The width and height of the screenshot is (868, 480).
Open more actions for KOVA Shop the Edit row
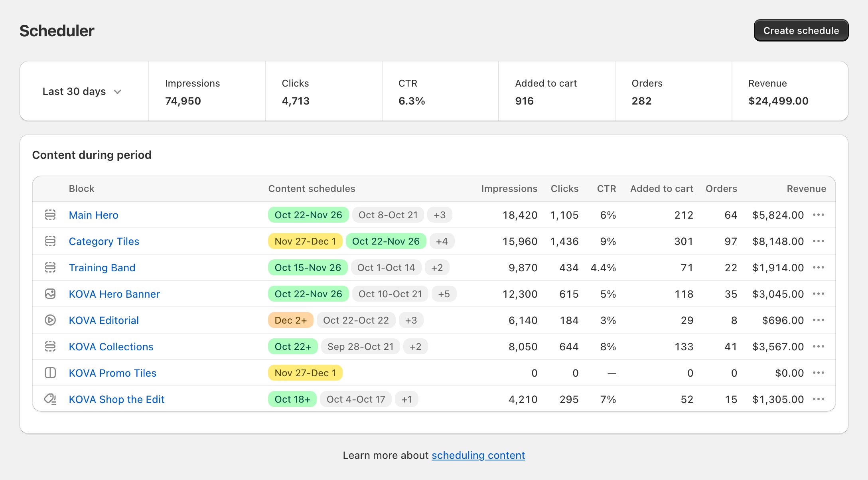(x=819, y=399)
